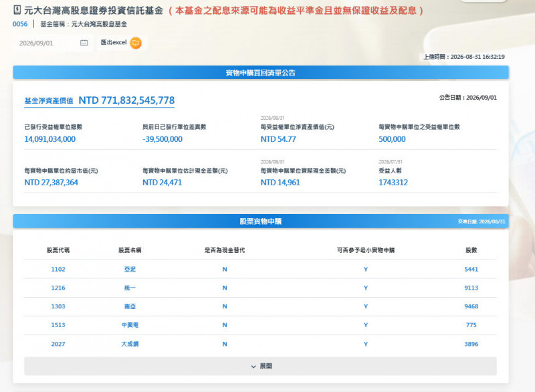Viewport: 535px width, 392px height.
Task: Click the orange export excel icon
Action: [x=136, y=43]
